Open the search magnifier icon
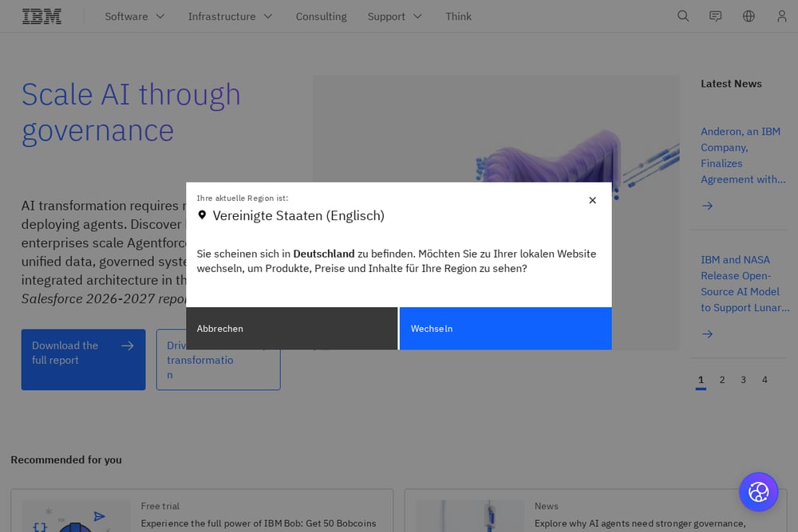 point(683,16)
